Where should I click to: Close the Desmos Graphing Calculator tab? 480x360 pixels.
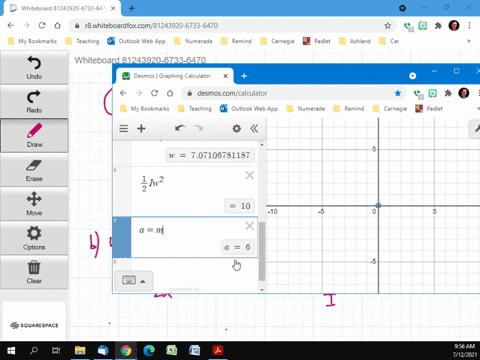coord(226,76)
